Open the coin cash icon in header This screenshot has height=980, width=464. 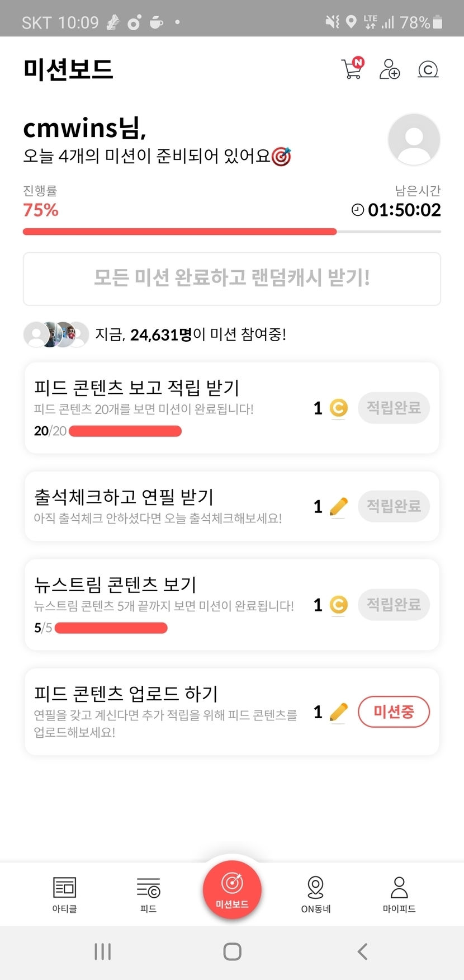428,69
